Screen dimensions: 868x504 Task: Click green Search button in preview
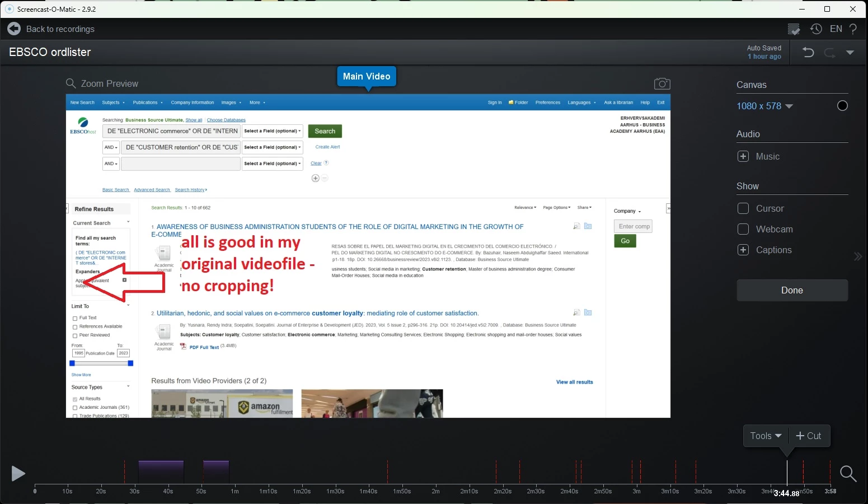(x=325, y=131)
